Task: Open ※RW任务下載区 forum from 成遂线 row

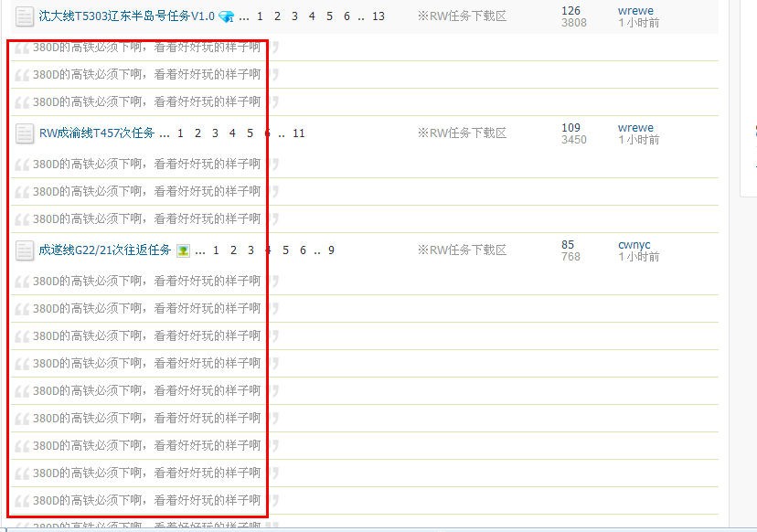Action: [462, 250]
